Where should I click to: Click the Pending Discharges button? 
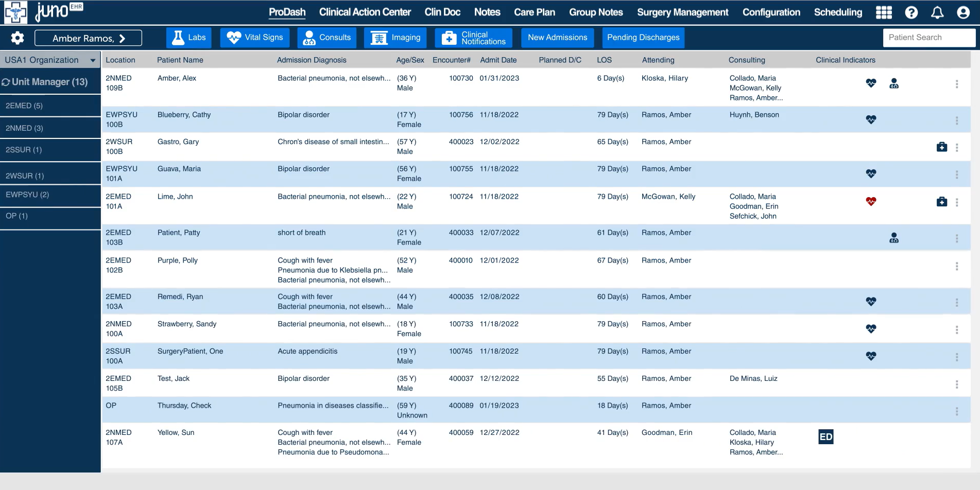tap(643, 37)
